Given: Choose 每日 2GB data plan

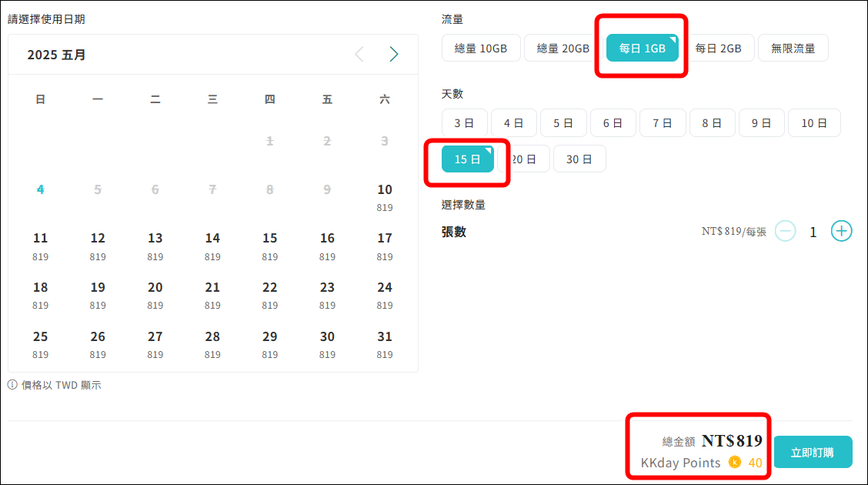Looking at the screenshot, I should [x=718, y=48].
